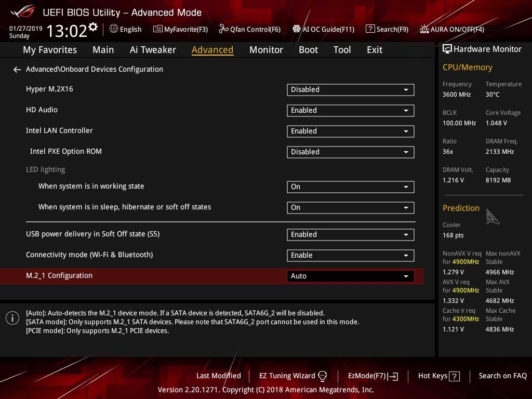Toggle AURA ON/OFF(F4) lighting icon

coord(424,29)
